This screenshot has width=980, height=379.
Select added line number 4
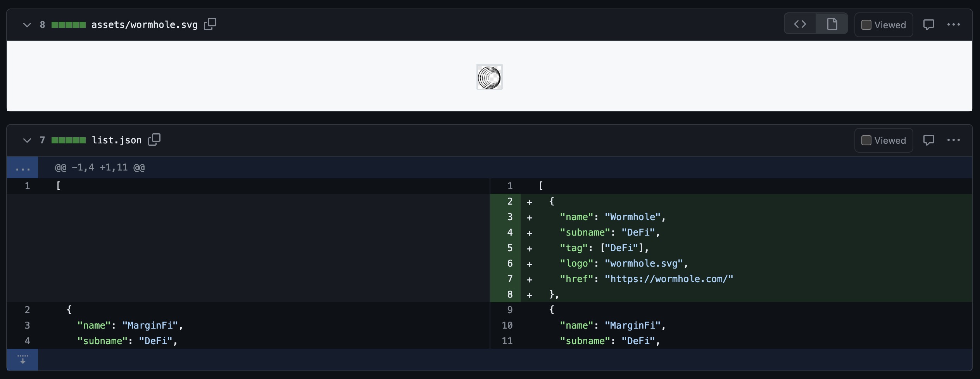point(506,233)
